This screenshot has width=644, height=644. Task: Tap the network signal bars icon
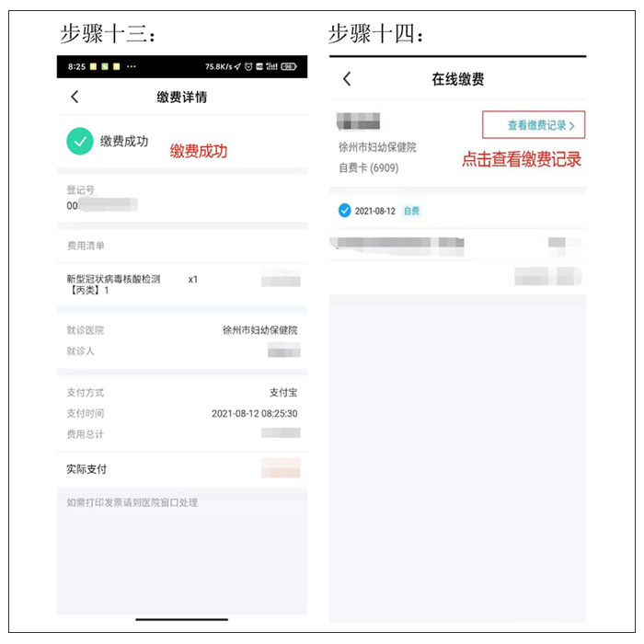click(x=271, y=66)
